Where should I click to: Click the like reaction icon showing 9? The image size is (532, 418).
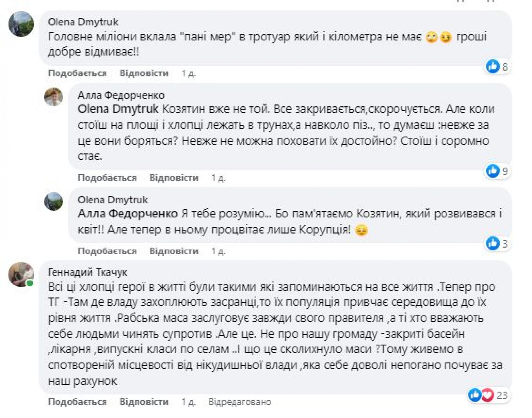point(493,171)
